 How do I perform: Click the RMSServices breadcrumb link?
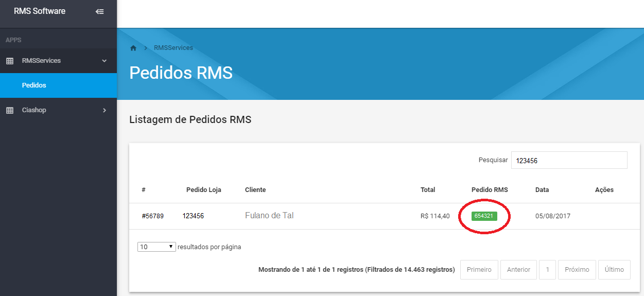(x=173, y=48)
